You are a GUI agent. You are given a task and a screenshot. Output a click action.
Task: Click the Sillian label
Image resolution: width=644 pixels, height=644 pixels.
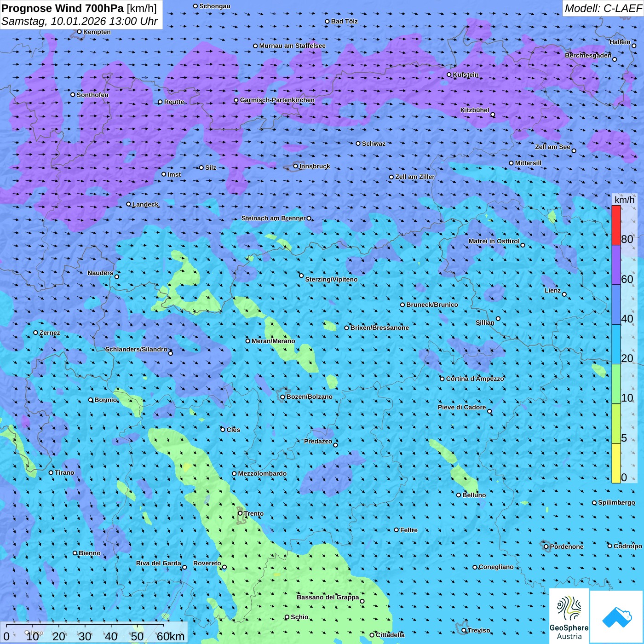pos(485,322)
